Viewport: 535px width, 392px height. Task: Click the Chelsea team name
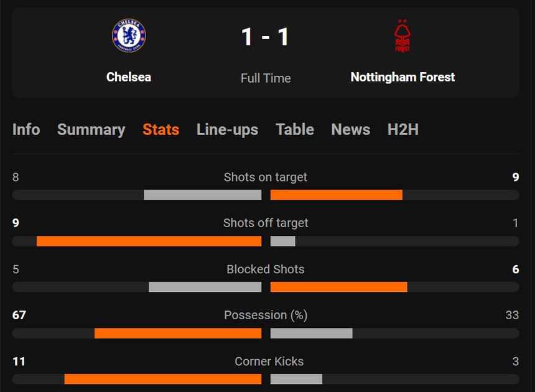tap(129, 77)
